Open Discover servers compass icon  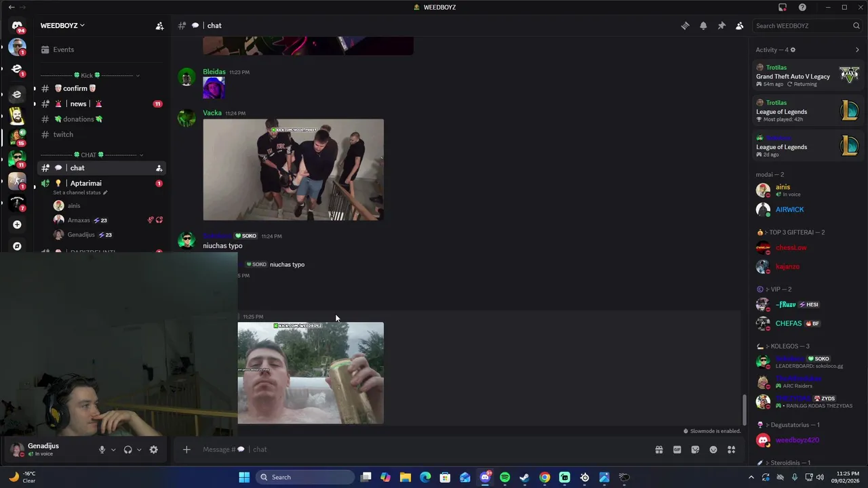17,246
